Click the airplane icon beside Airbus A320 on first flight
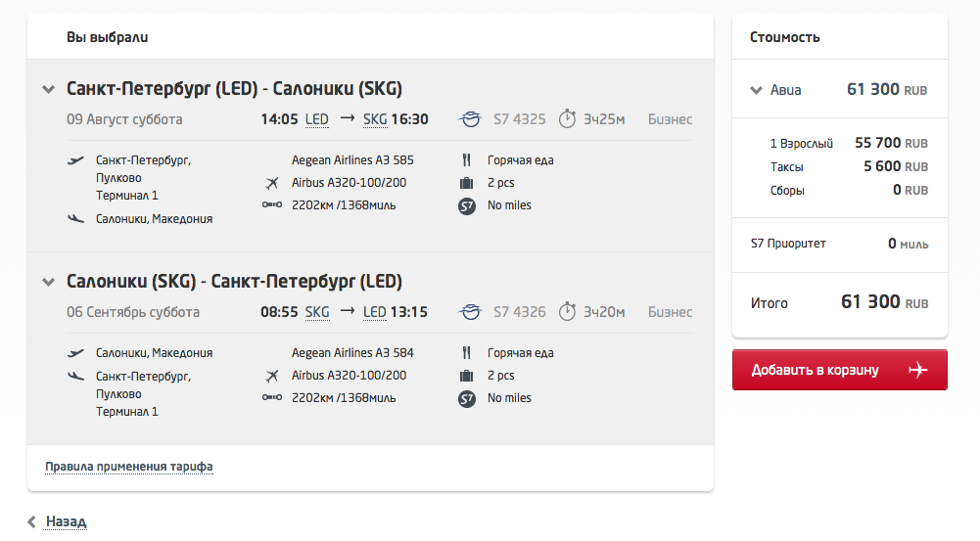Image resolution: width=980 pixels, height=541 pixels. [272, 183]
